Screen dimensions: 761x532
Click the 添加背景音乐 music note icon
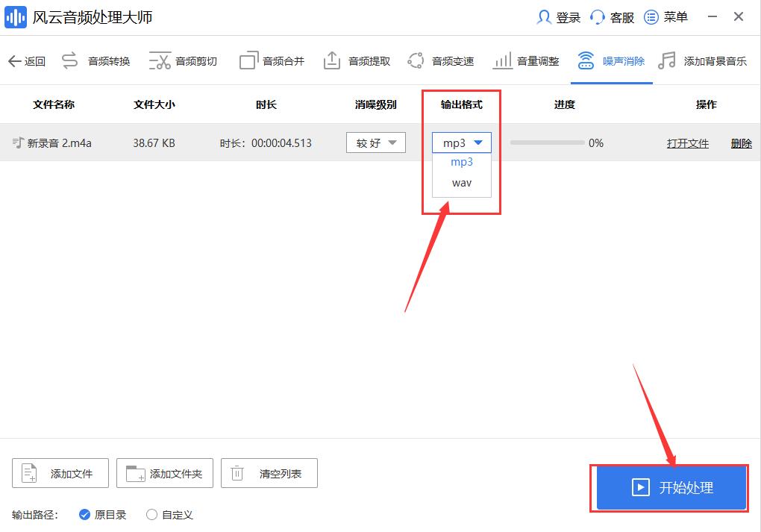click(x=667, y=60)
